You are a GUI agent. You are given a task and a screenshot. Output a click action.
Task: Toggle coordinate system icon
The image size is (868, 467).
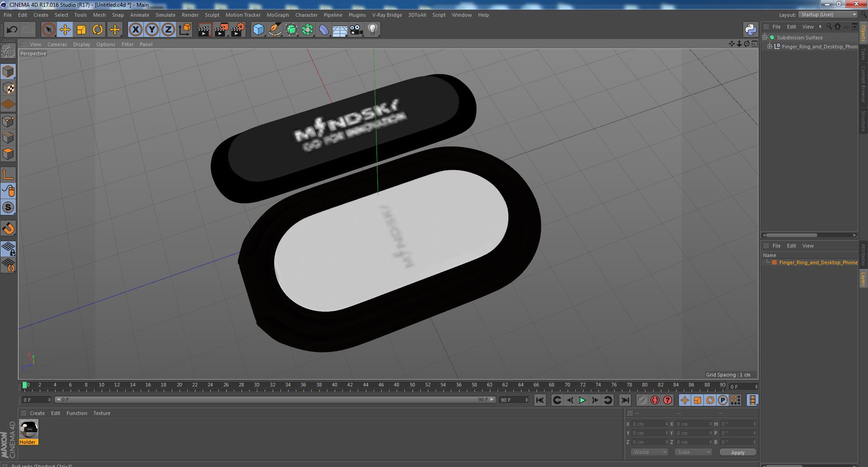pos(185,30)
